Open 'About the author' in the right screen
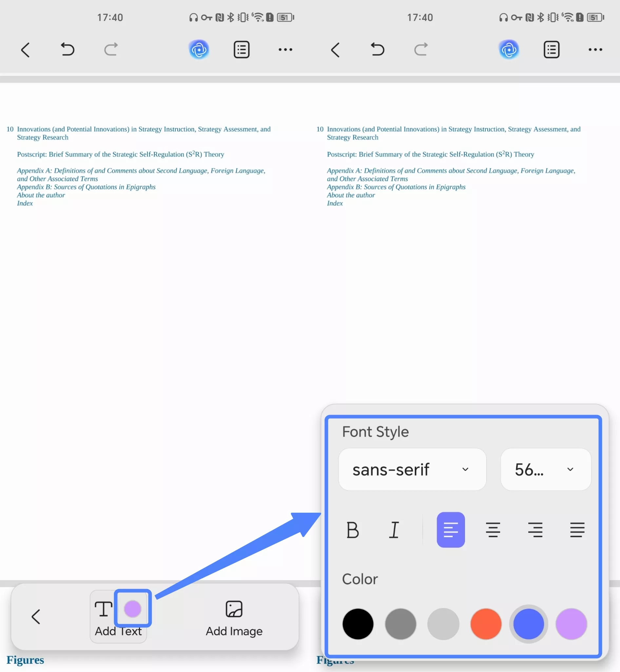Viewport: 620px width, 672px height. (351, 195)
